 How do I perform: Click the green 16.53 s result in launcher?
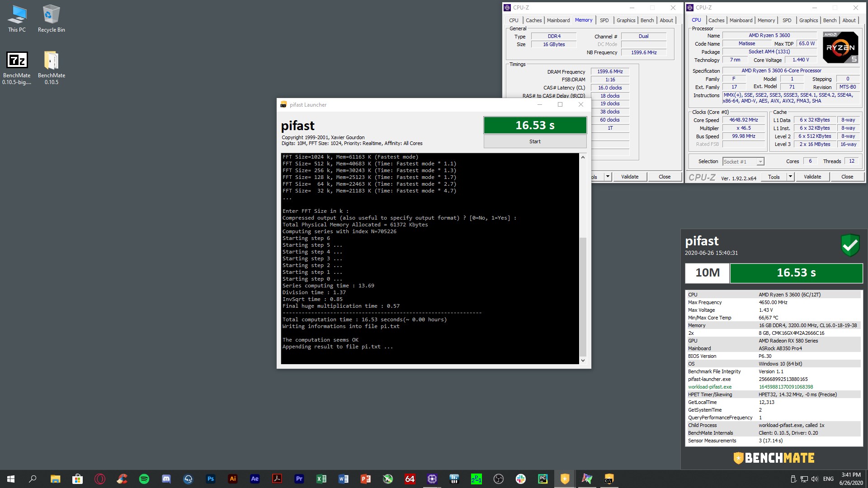pos(535,125)
